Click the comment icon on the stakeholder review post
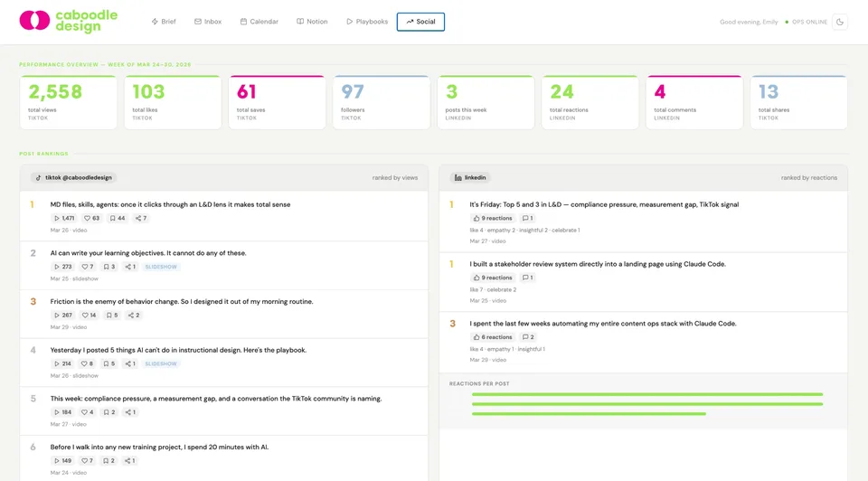The width and height of the screenshot is (868, 481). 525,278
